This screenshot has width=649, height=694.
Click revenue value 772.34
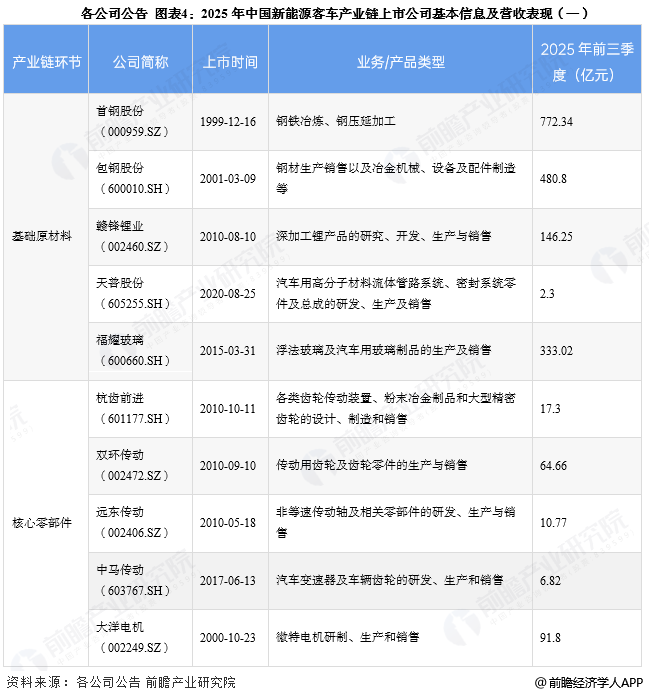tap(556, 122)
